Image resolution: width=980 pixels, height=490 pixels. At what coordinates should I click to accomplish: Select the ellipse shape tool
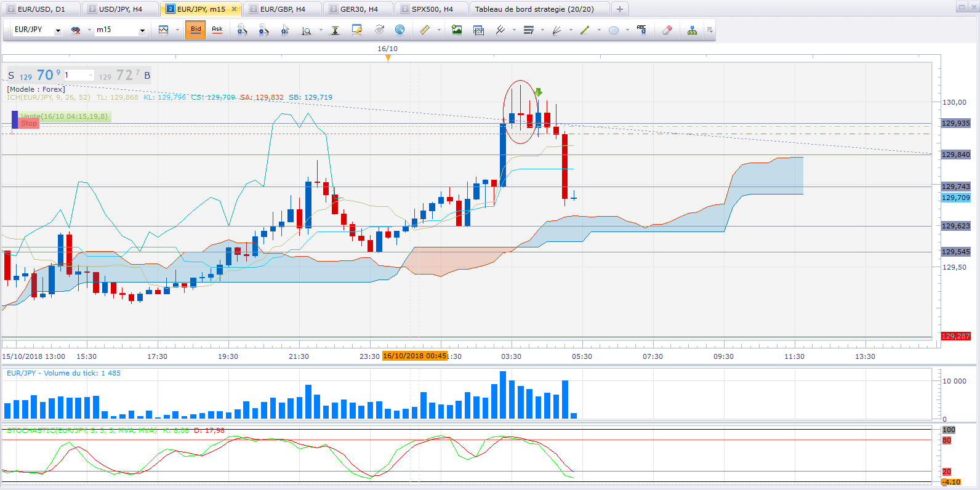point(614,30)
